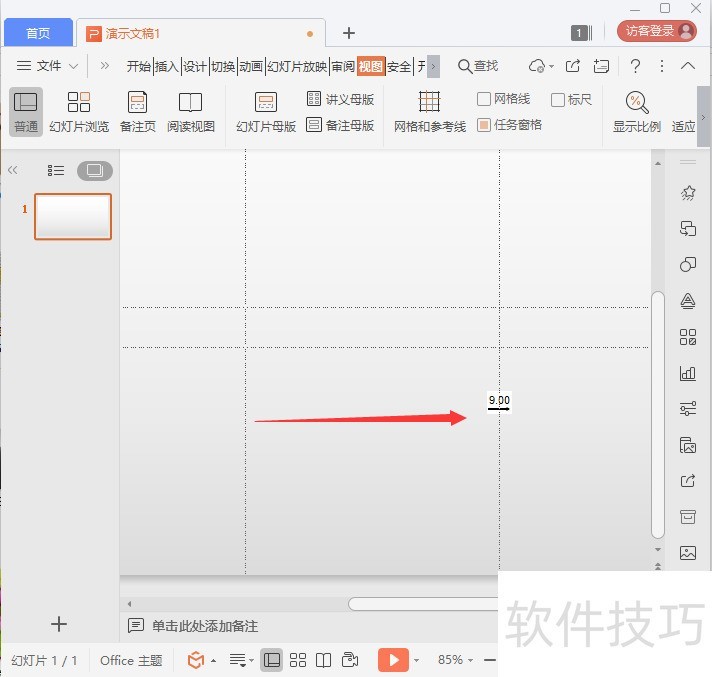Enable the Gridlines (网格线) checkbox
The height and width of the screenshot is (677, 712).
(x=485, y=99)
